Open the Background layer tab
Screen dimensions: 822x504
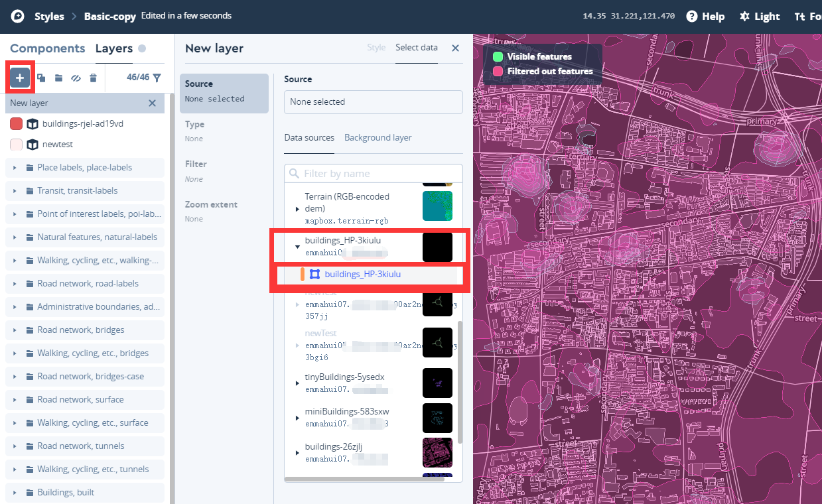click(x=378, y=137)
